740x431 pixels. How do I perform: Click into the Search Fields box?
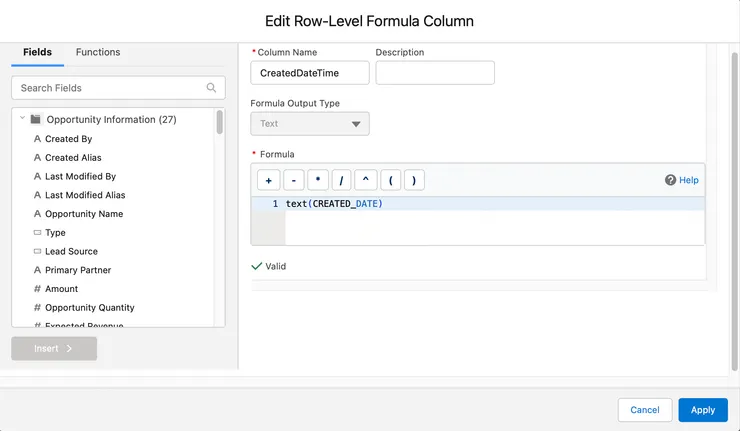tap(118, 88)
